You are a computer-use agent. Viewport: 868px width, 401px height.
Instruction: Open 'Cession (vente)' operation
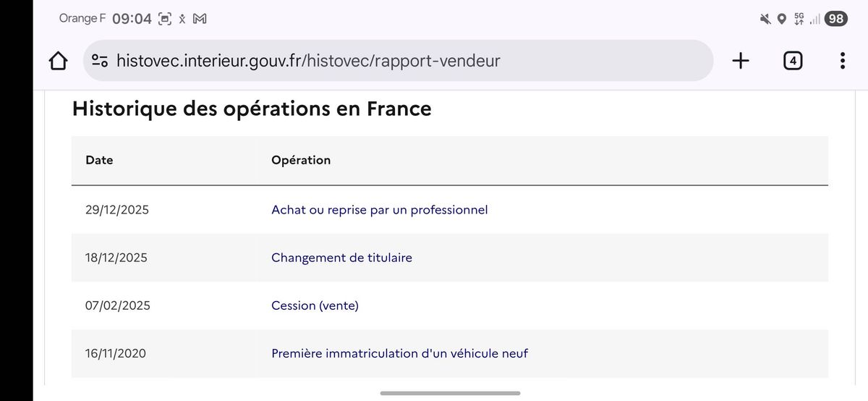point(315,305)
